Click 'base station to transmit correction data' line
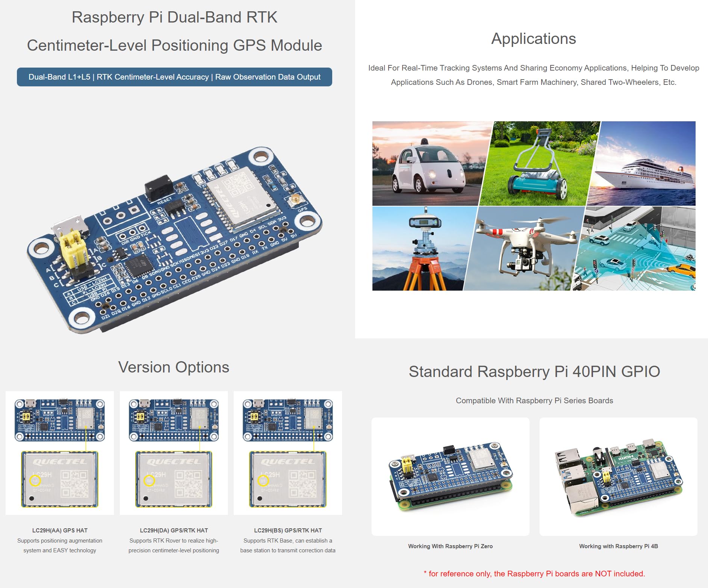 [x=288, y=550]
